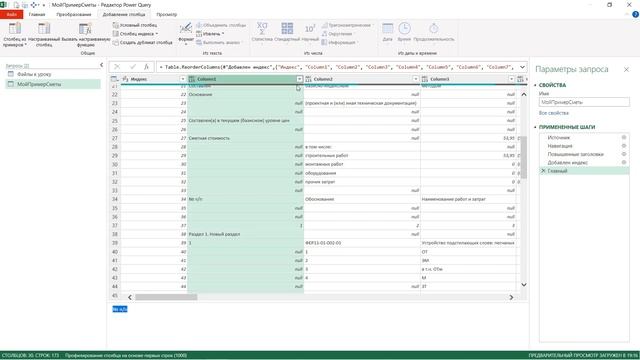Open gear of Повышенные заголовки step
The image size is (640, 360).
click(624, 154)
